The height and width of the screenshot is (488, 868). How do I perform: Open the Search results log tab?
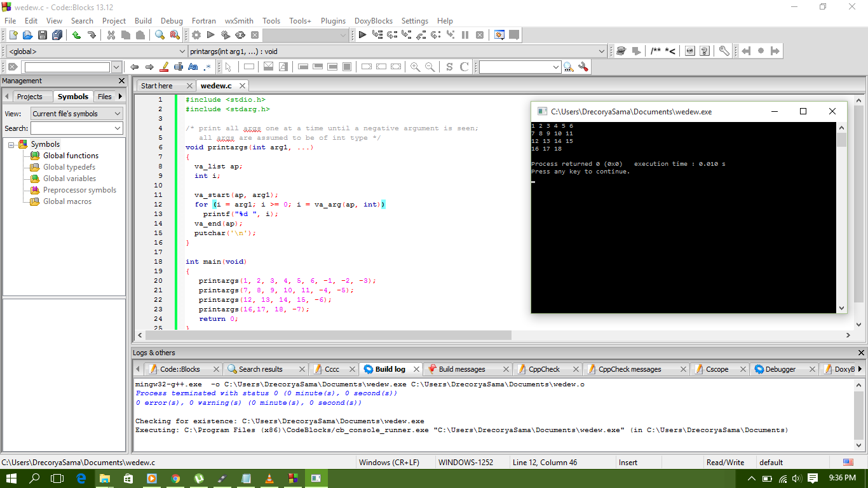pyautogui.click(x=261, y=369)
